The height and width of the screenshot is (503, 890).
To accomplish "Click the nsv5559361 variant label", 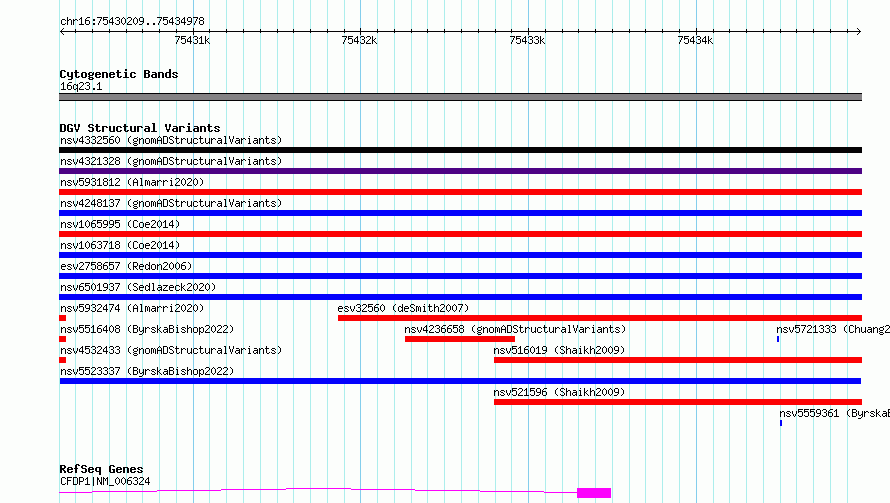I will [834, 413].
